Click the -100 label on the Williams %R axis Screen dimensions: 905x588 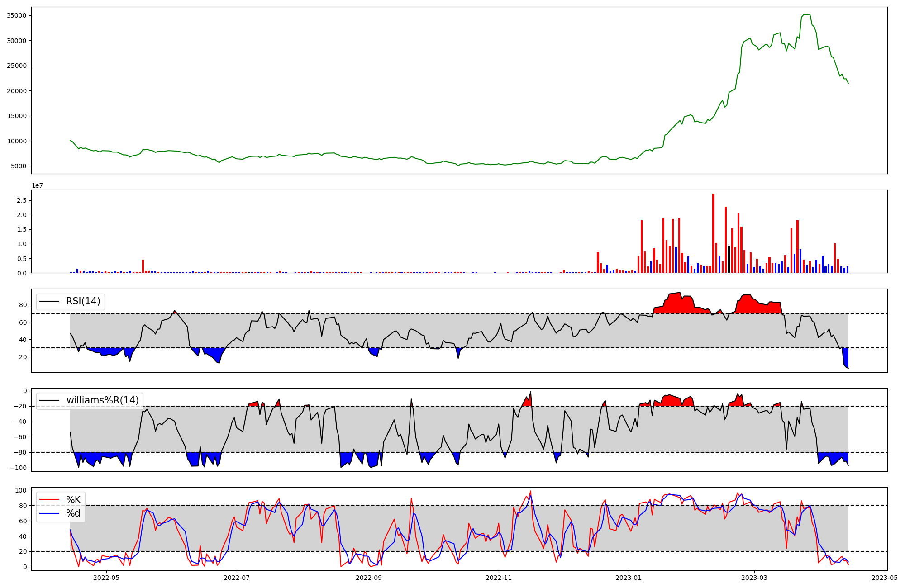(19, 468)
